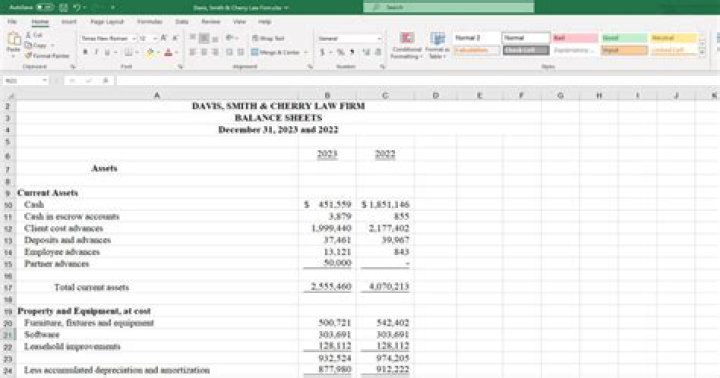
Task: Apply the red Font Color A
Action: [168, 53]
